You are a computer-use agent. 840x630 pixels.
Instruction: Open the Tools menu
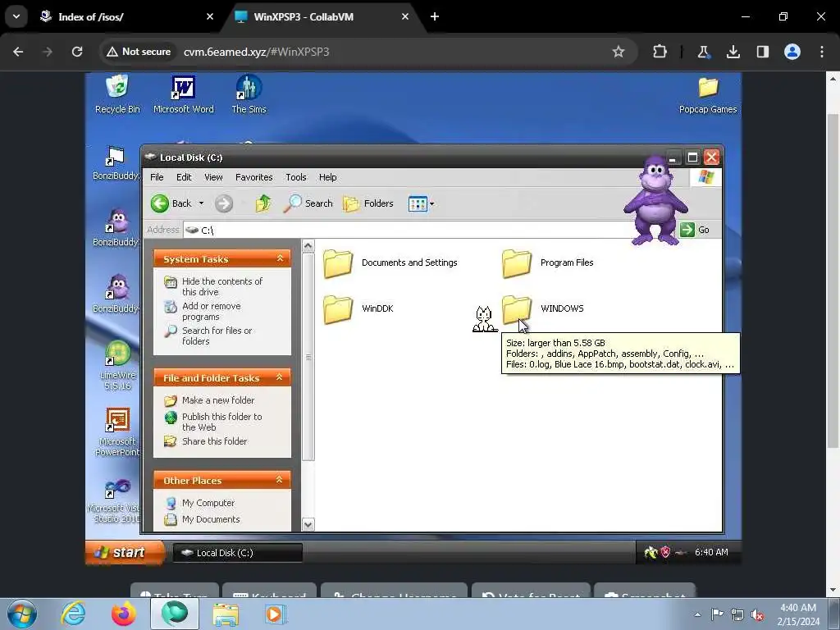tap(295, 177)
